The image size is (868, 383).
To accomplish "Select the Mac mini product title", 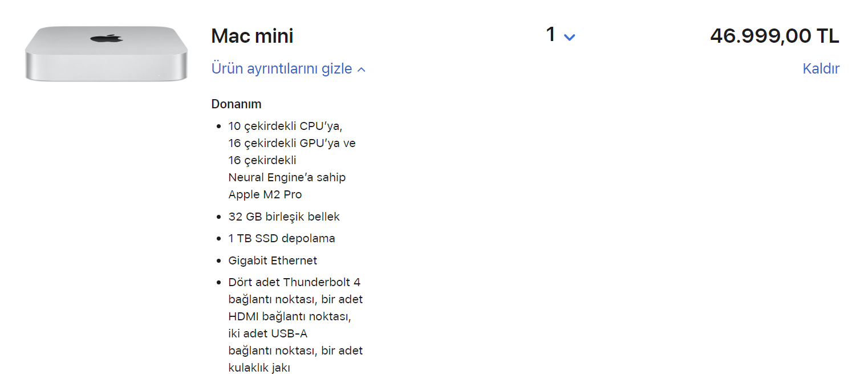I will 252,36.
